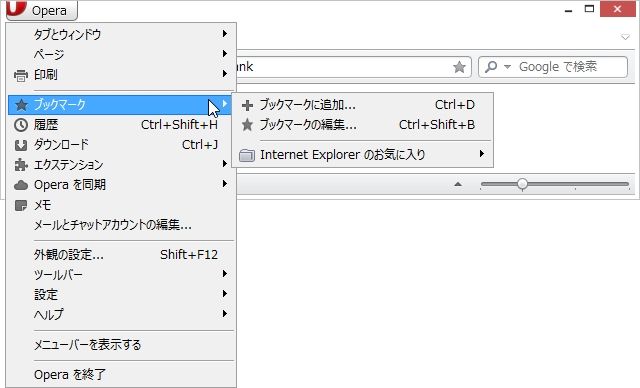Open the search engine dropdown arrow

(507, 67)
